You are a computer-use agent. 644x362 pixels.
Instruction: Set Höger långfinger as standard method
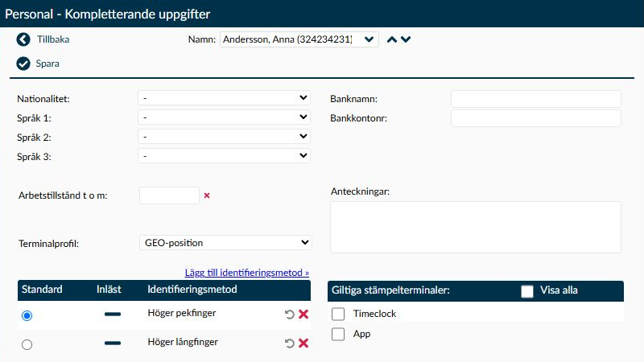point(27,344)
